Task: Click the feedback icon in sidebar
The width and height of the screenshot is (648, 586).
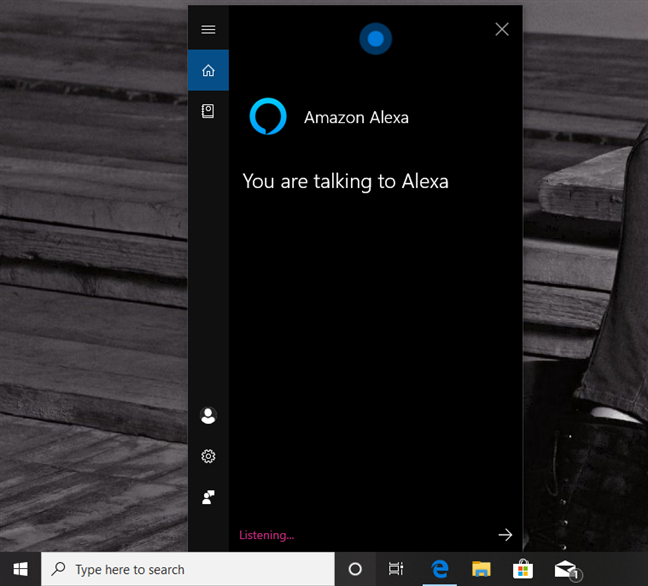Action: [208, 497]
